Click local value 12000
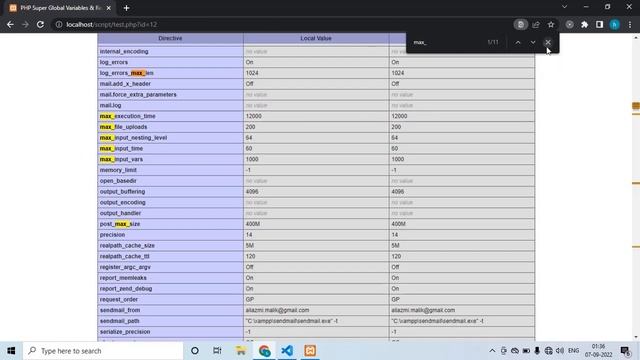 click(253, 116)
